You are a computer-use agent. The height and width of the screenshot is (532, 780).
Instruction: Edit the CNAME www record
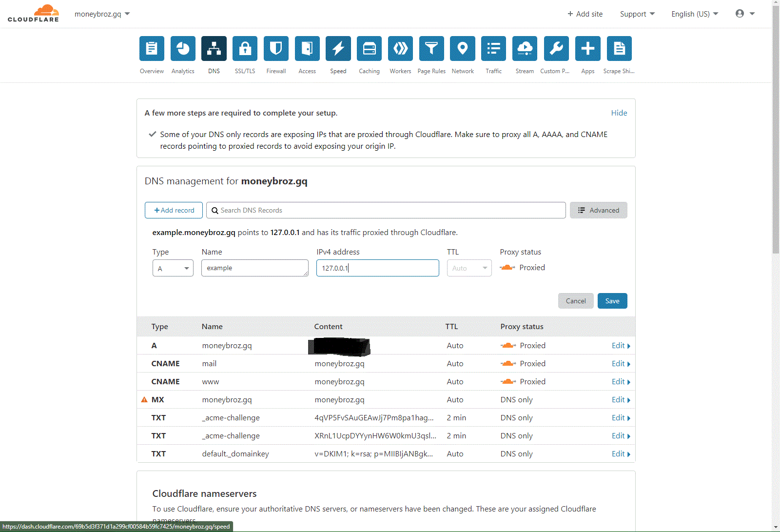(621, 381)
